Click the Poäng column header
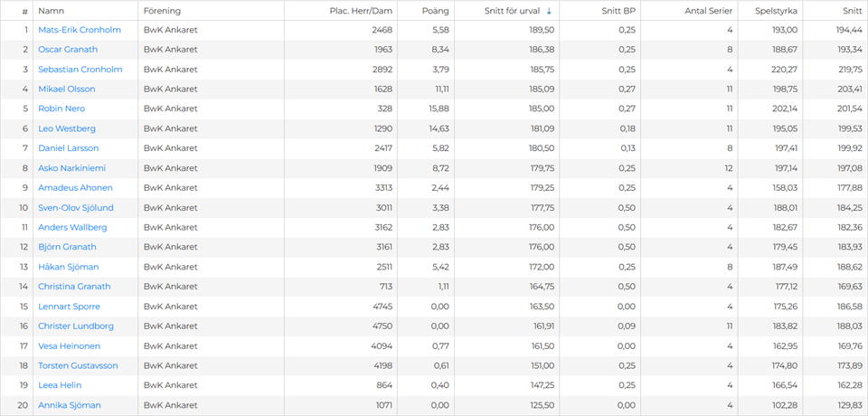The image size is (868, 416). [436, 11]
